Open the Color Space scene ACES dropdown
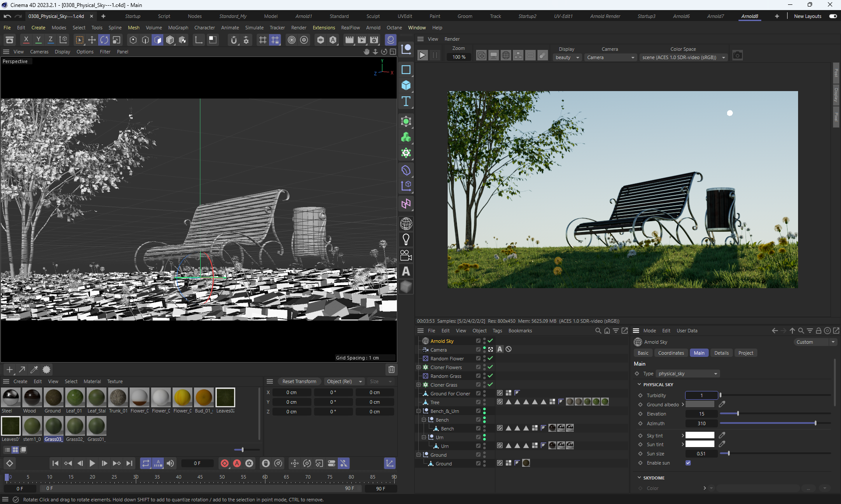 click(683, 57)
